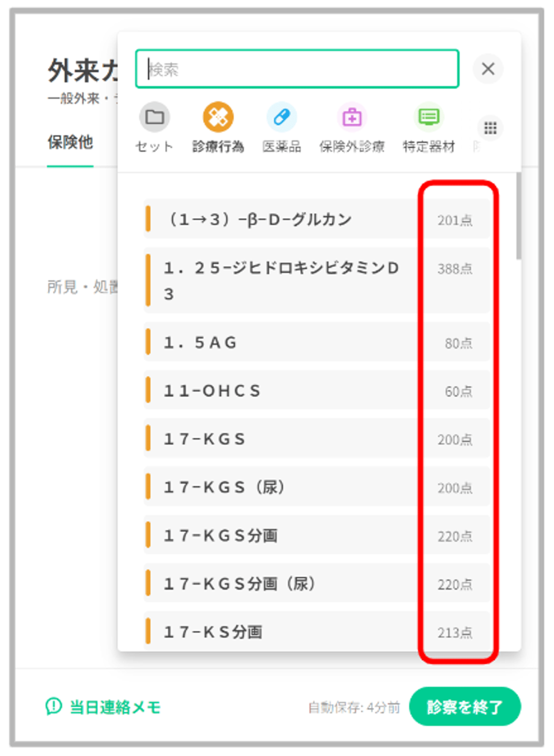Select the 診療行為 bandage icon
Viewport: 554px width, 756px height.
(x=218, y=117)
